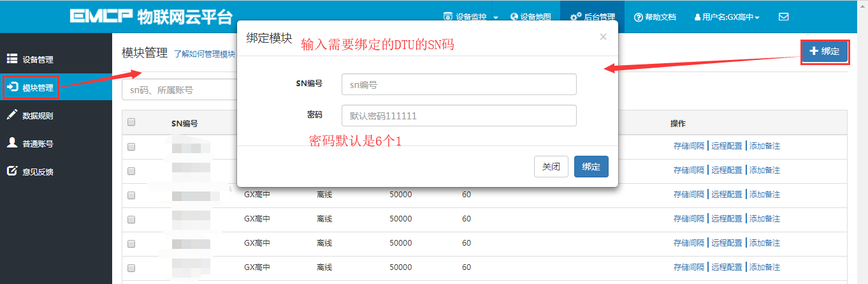Focus the sn码、所属账号 search box
Screen dimensions: 868x284
click(179, 90)
